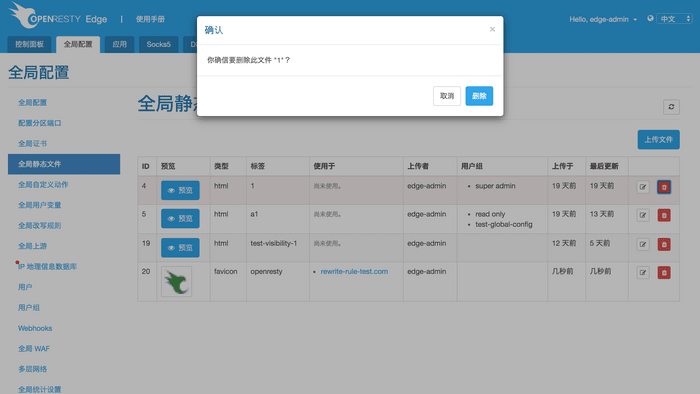Click the ID column header
The height and width of the screenshot is (394, 700).
pos(146,166)
